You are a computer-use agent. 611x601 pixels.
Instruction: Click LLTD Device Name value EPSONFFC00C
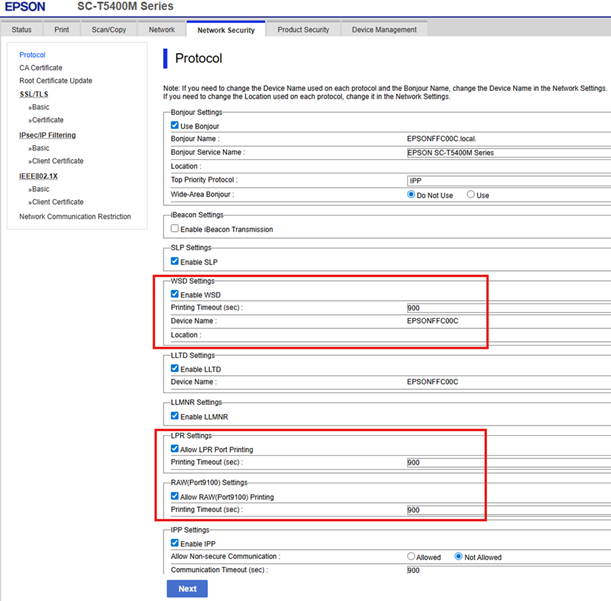pos(433,382)
